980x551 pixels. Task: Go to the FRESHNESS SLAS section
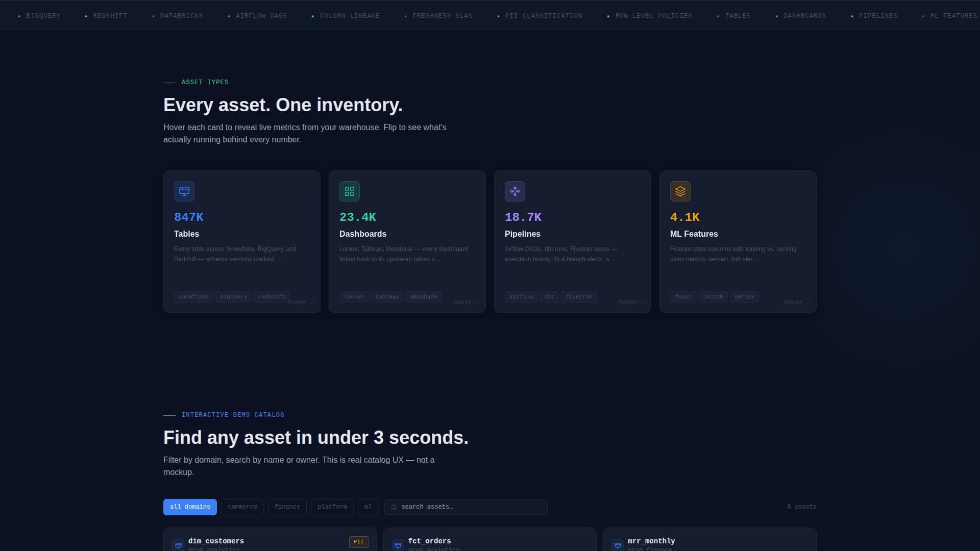pos(442,16)
